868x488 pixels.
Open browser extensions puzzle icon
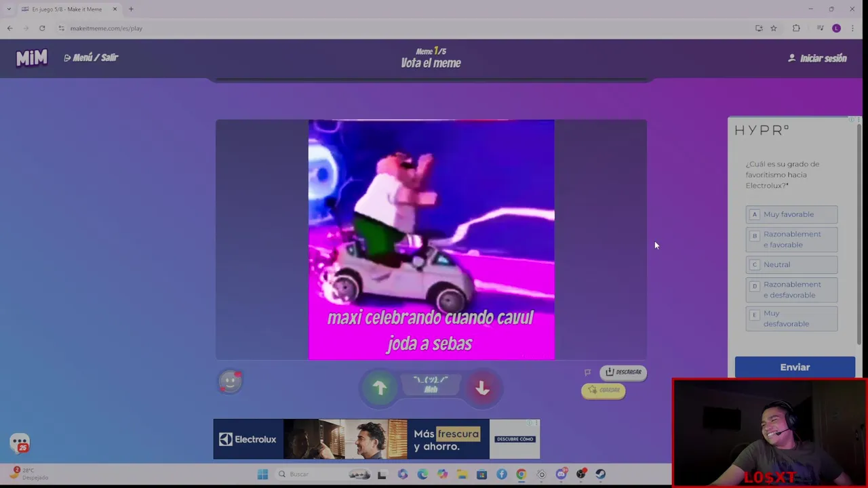click(x=796, y=28)
